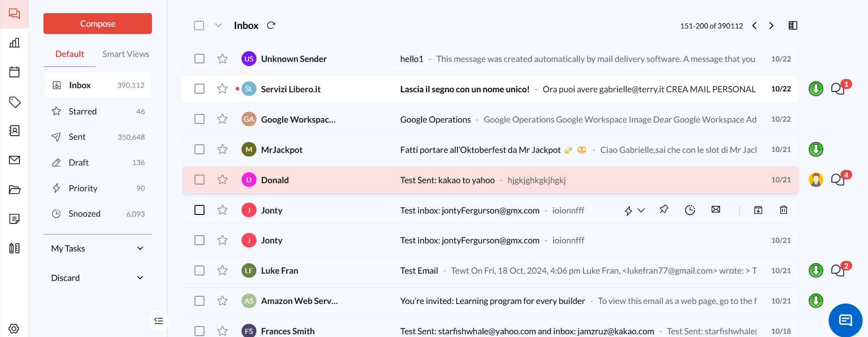Archive the Jonty email
Viewport: 868px width, 337px height.
pyautogui.click(x=758, y=210)
